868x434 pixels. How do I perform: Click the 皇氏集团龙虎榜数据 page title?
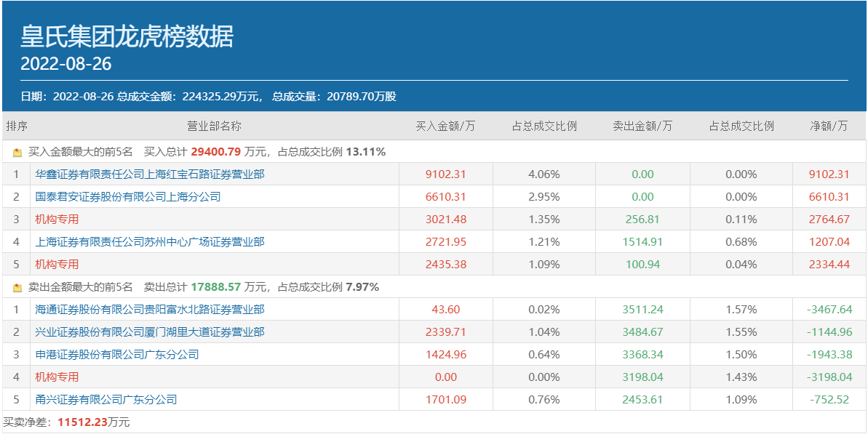127,36
